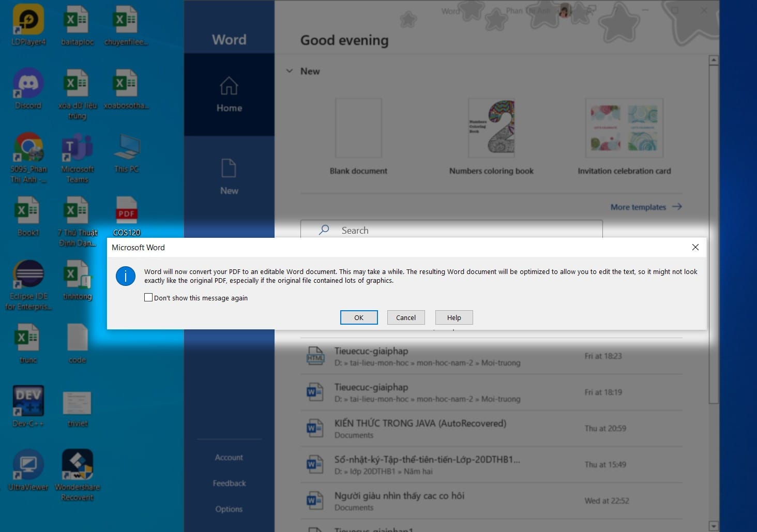Viewport: 757px width, 532px height.
Task: Select the blank 'code' file icon
Action: point(77,343)
